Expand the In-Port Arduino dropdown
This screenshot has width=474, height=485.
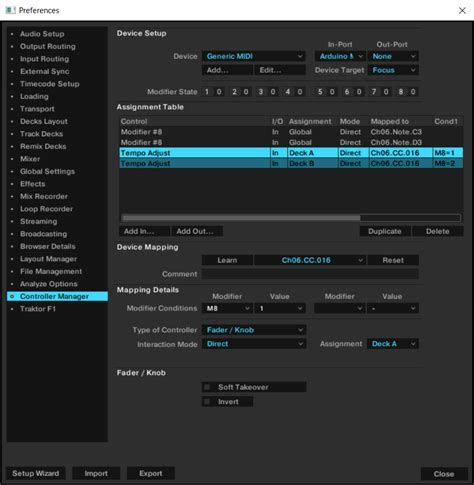tap(340, 56)
